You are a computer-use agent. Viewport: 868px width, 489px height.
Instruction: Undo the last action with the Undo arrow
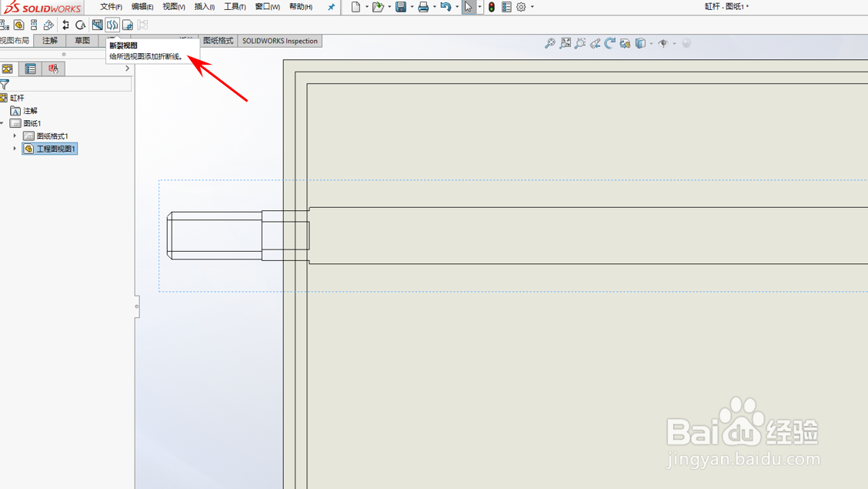(446, 7)
